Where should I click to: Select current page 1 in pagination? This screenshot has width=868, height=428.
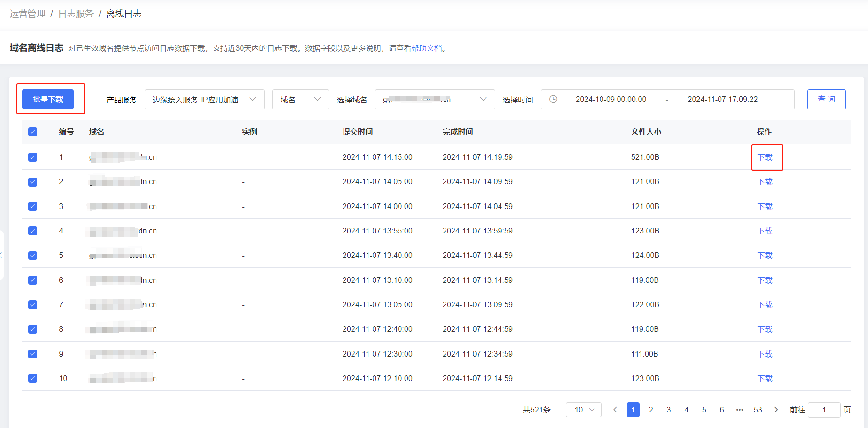[x=633, y=410]
